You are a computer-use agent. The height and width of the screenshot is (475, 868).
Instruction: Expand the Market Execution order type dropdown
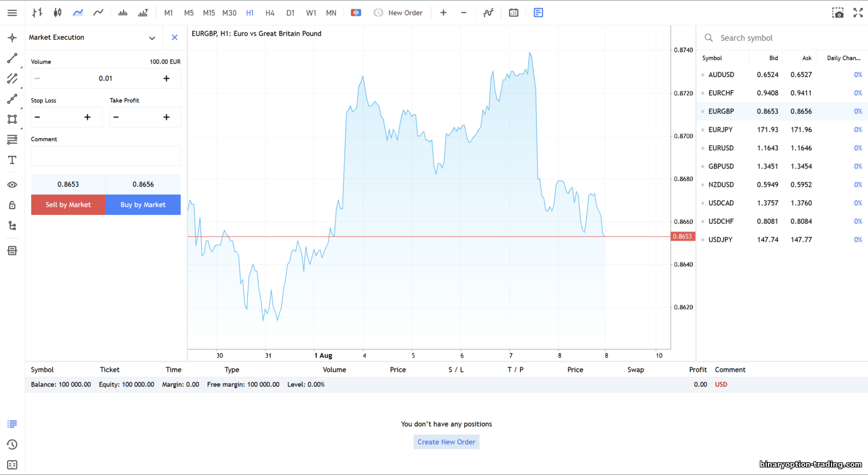[x=152, y=38]
